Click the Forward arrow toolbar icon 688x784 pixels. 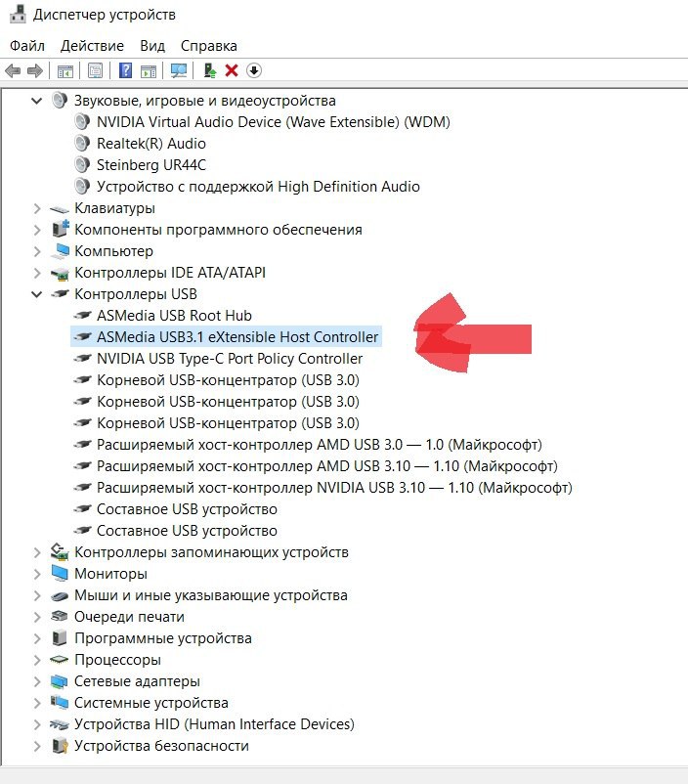click(x=35, y=70)
